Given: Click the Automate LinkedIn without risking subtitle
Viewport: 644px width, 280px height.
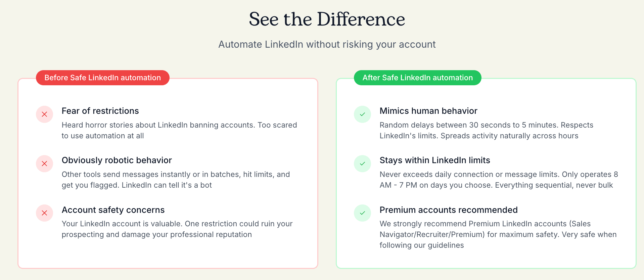Looking at the screenshot, I should pos(327,44).
